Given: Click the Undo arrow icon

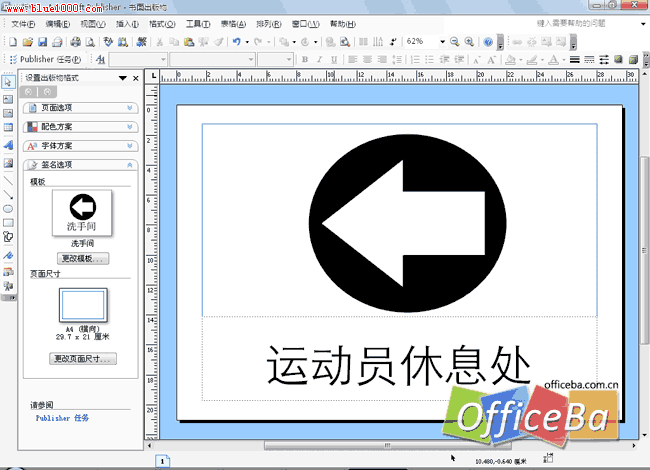Looking at the screenshot, I should (236, 42).
